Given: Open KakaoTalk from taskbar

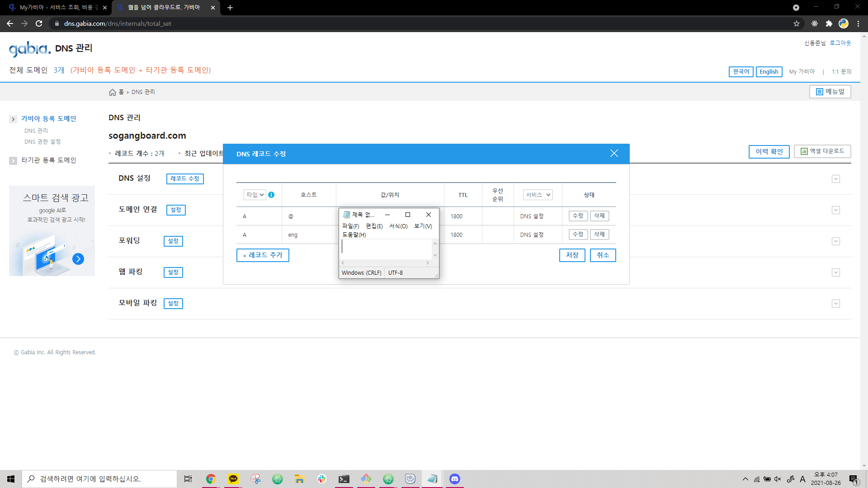Looking at the screenshot, I should click(x=233, y=479).
